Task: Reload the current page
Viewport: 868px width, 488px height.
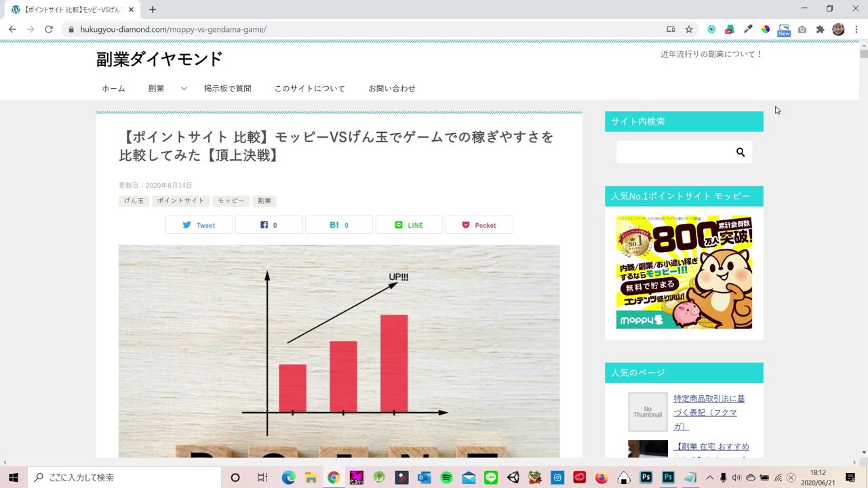Action: coord(49,29)
